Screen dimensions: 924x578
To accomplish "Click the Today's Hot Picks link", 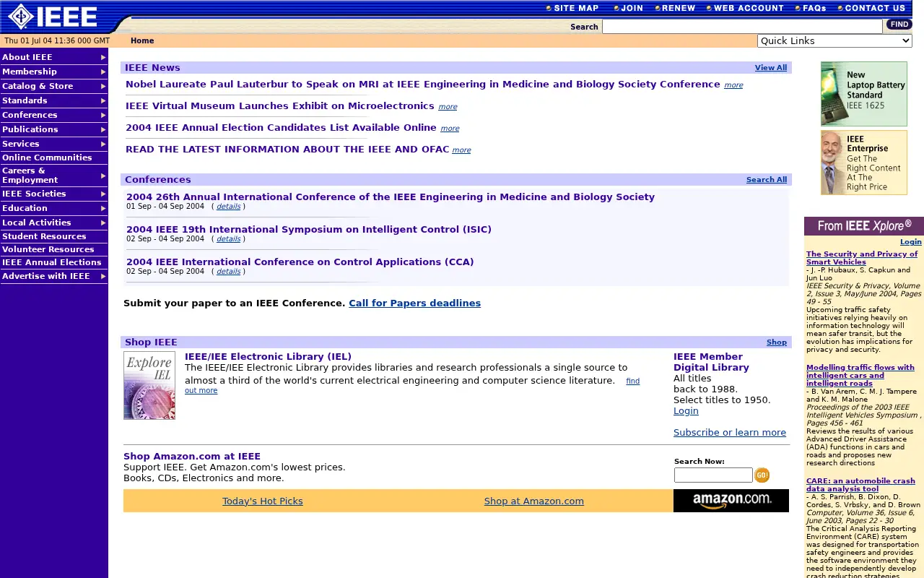I will pos(263,501).
